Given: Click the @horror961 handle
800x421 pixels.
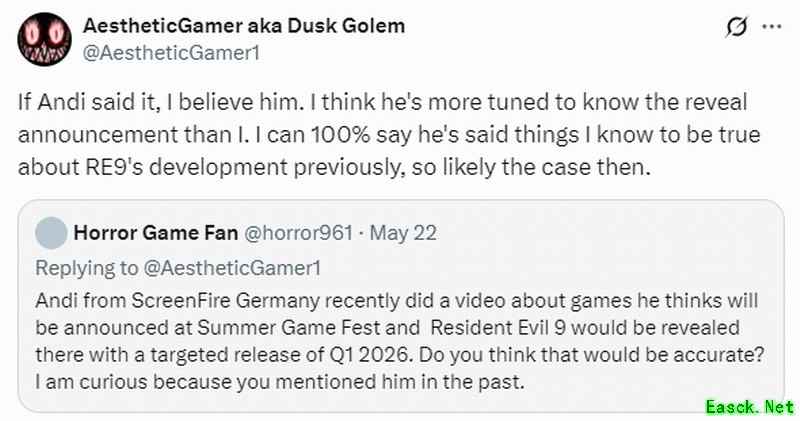Looking at the screenshot, I should tap(298, 234).
